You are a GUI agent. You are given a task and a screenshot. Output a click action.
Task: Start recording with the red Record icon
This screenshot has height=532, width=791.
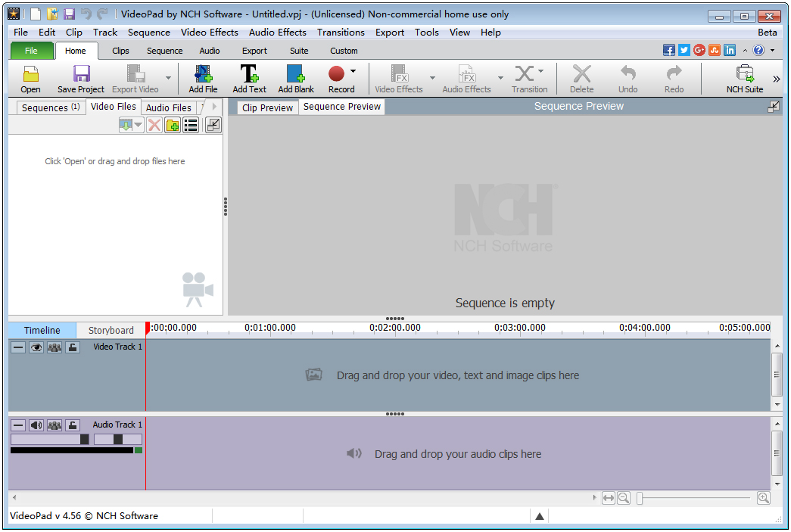(336, 73)
